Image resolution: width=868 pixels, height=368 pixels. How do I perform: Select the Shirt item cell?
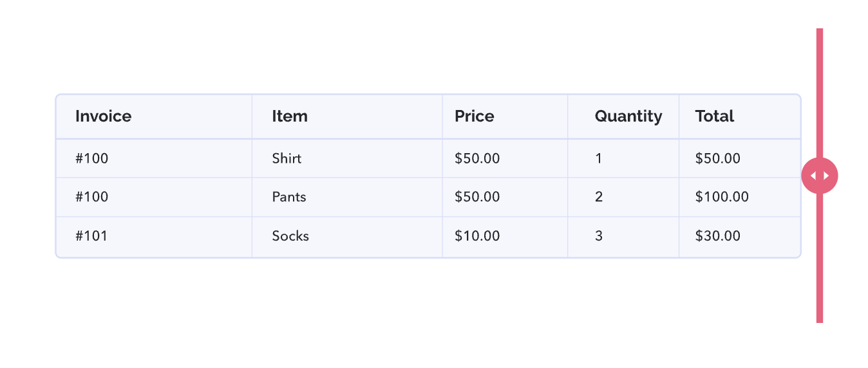pyautogui.click(x=347, y=158)
